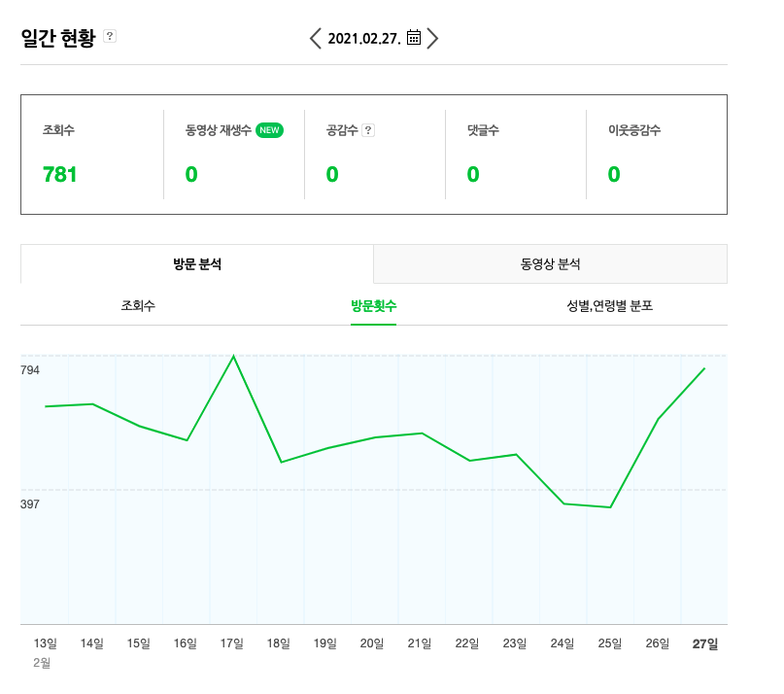784x694 pixels.
Task: Click the 조회수 label in the summary box
Action: 58,130
